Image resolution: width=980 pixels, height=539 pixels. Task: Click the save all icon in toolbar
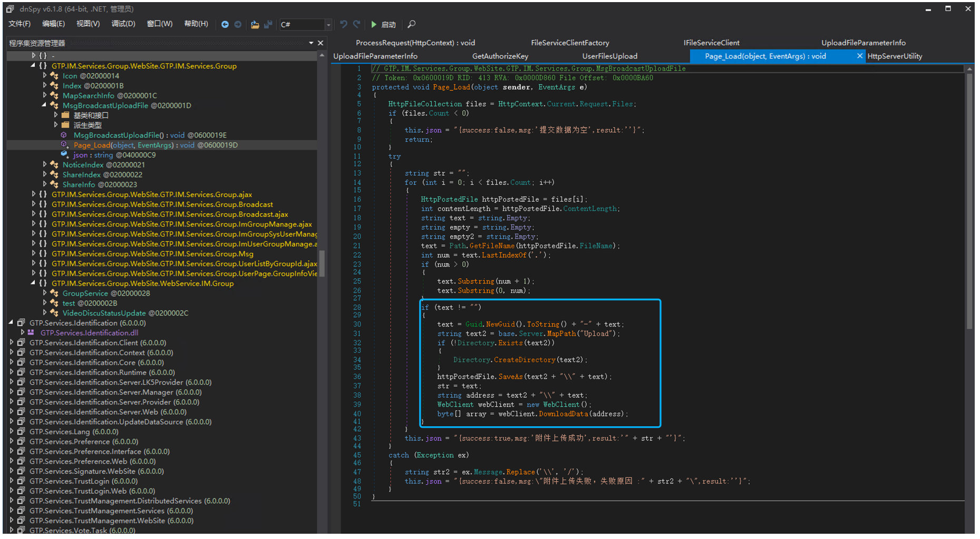pyautogui.click(x=268, y=24)
